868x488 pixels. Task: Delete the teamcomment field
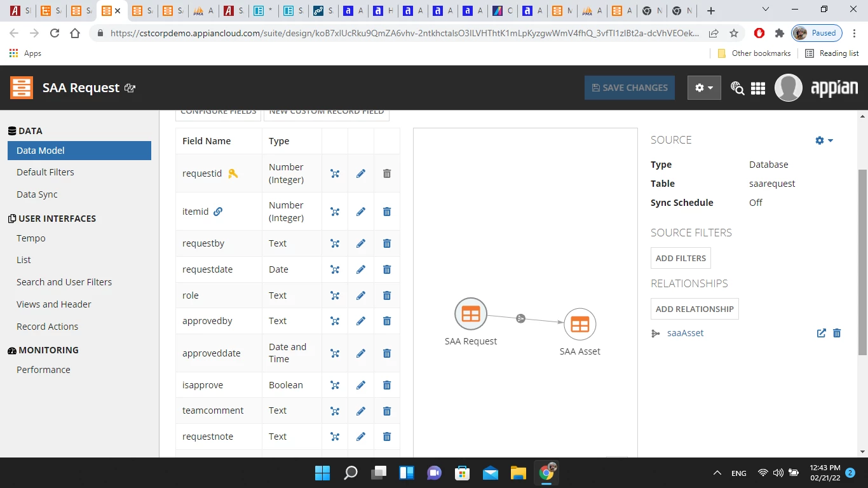click(387, 411)
